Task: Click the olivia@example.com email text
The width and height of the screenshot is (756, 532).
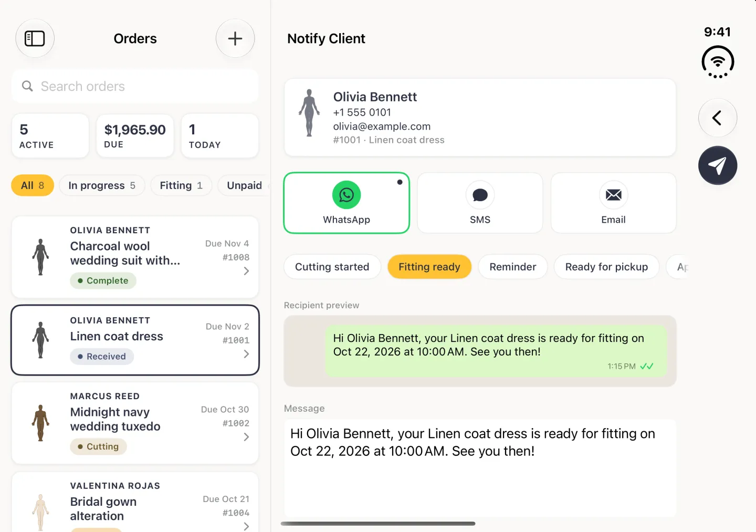Action: (x=382, y=126)
